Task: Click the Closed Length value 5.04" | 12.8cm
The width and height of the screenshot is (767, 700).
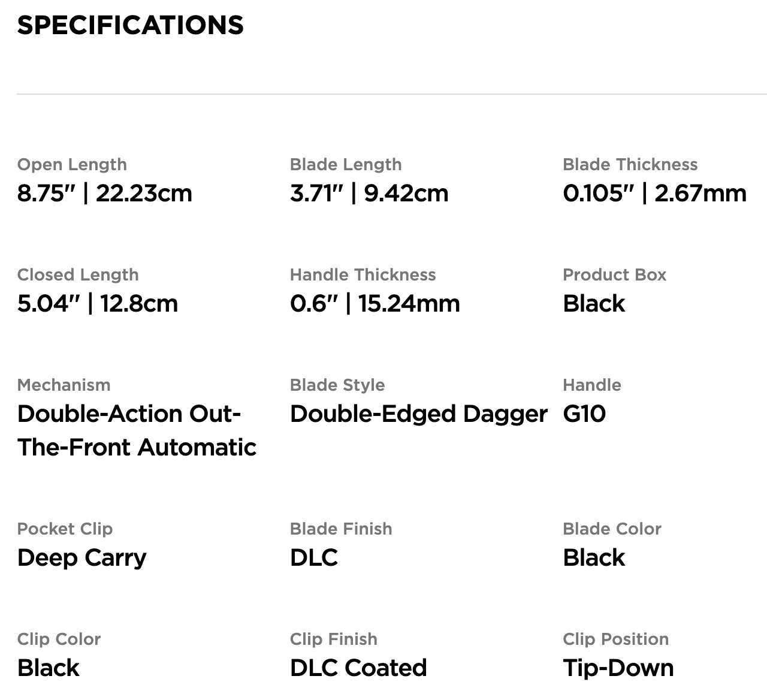Action: coord(97,304)
